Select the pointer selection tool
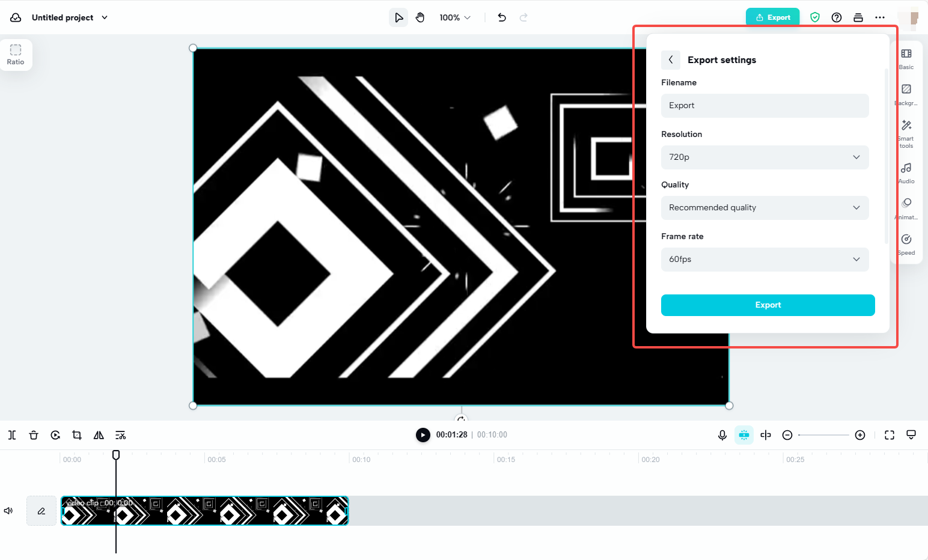Viewport: 928px width, 560px height. click(x=398, y=17)
